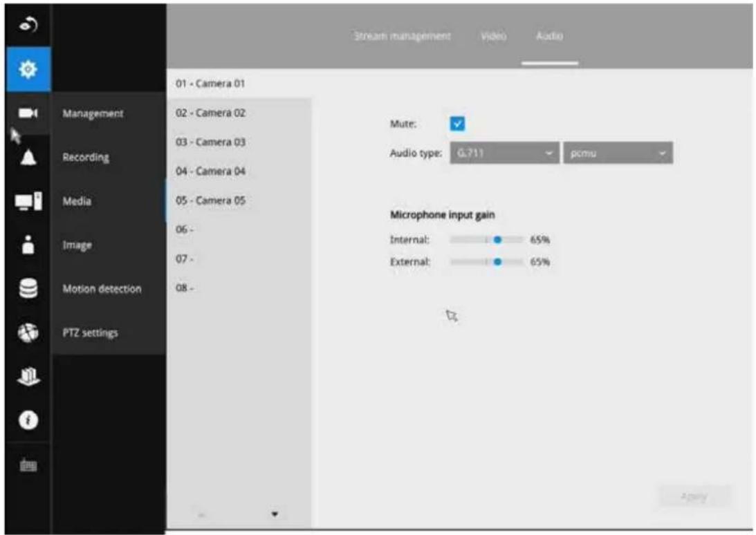This screenshot has width=756, height=535.
Task: Select 02 - Camera 02 in list
Action: tap(239, 113)
